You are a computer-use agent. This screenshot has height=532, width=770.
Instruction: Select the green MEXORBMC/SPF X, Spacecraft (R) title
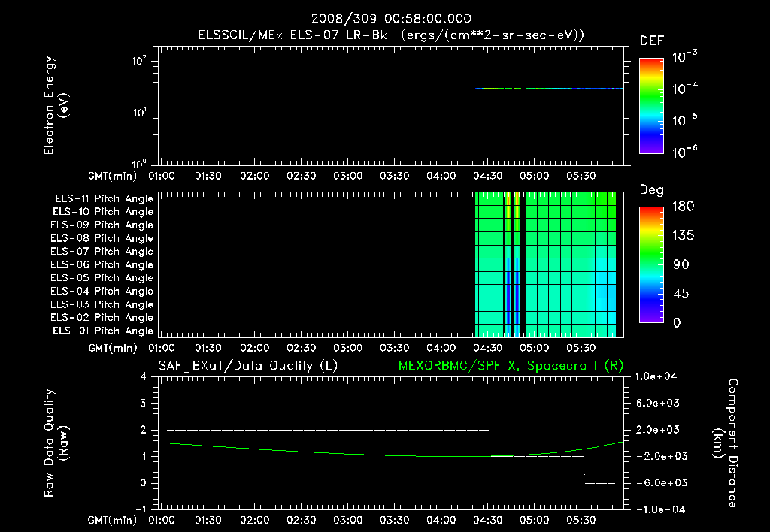coord(511,366)
